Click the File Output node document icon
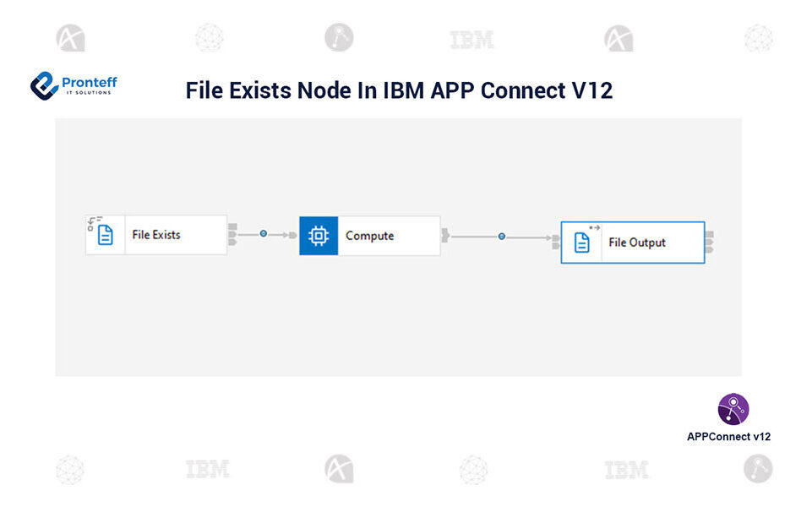The image size is (812, 507). point(582,243)
